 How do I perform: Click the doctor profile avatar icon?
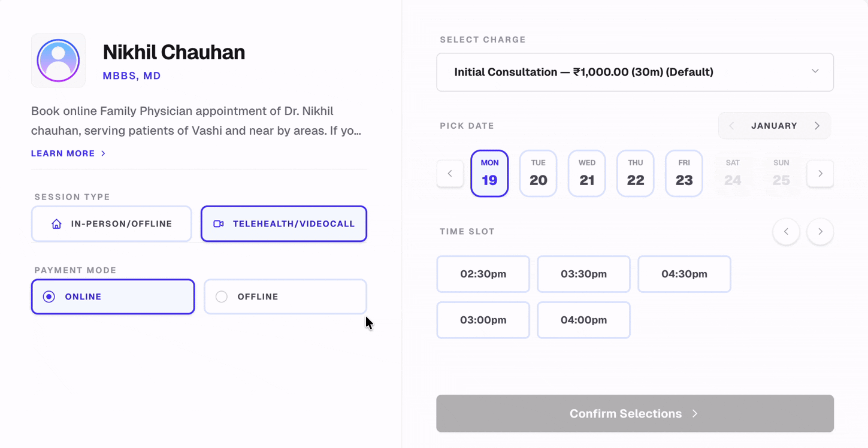point(58,60)
